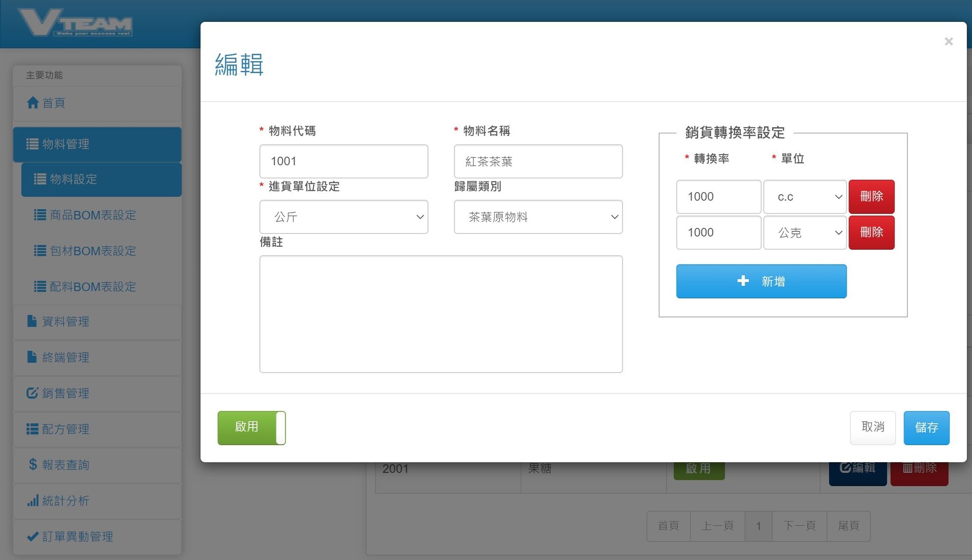Click the plus icon on the 新增 button

click(x=742, y=281)
